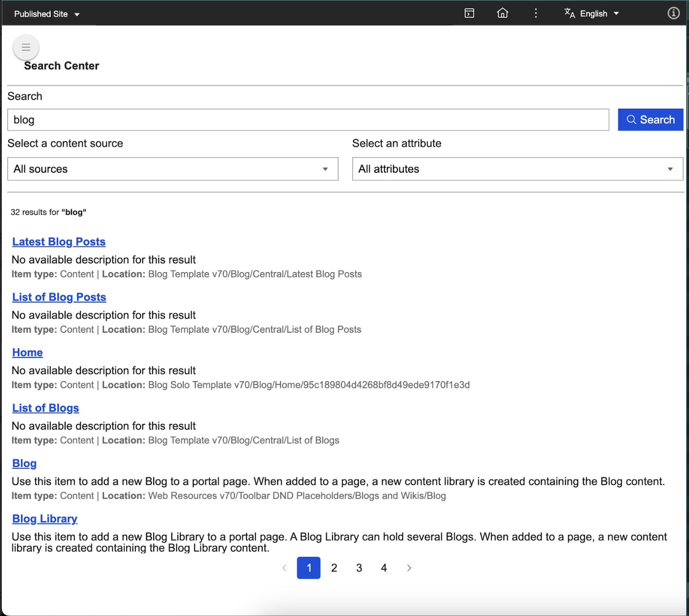Screen dimensions: 689x616
Task: Open the Published Site dropdown
Action: click(47, 13)
